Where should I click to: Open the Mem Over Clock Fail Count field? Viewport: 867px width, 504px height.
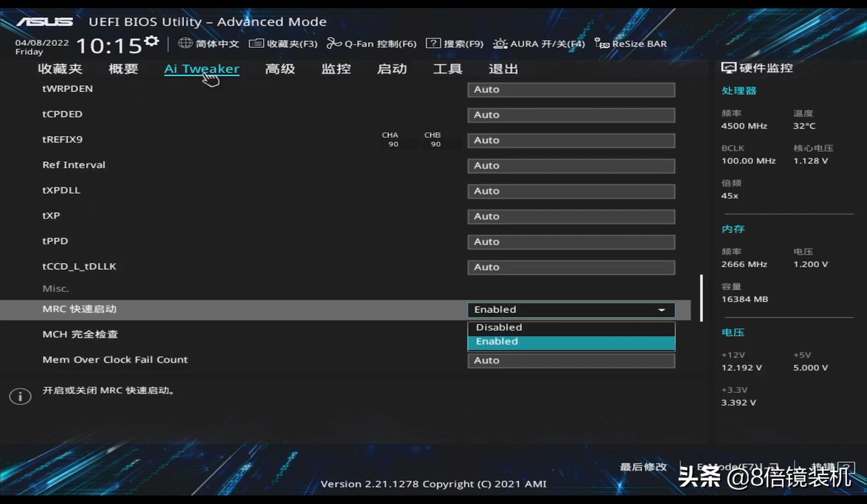(571, 360)
